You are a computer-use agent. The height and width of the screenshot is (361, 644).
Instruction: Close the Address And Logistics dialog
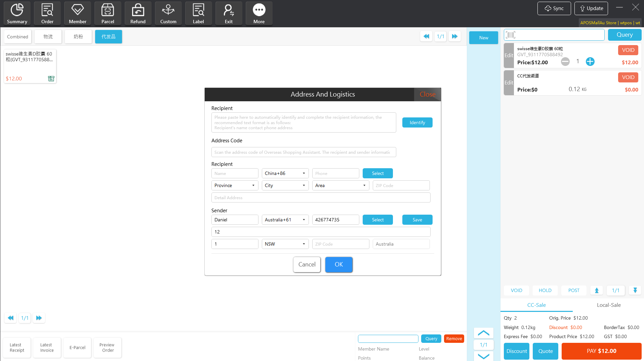pyautogui.click(x=427, y=95)
